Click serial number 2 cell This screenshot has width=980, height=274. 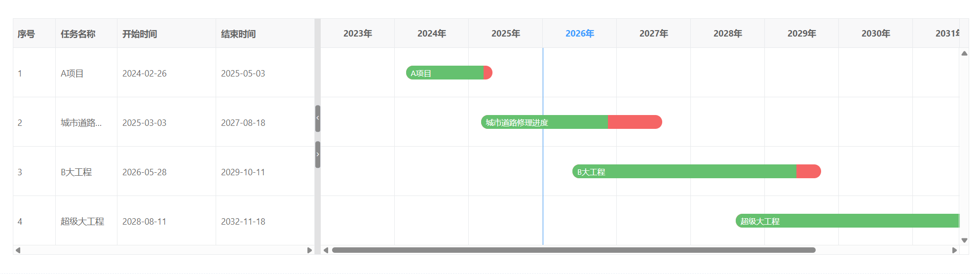(34, 122)
